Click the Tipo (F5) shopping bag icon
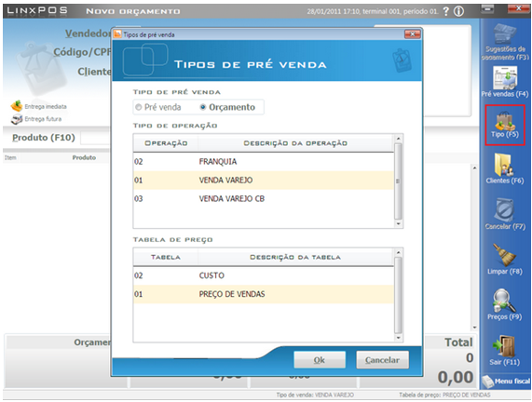Viewport: 532px width, 402px height. click(x=505, y=122)
